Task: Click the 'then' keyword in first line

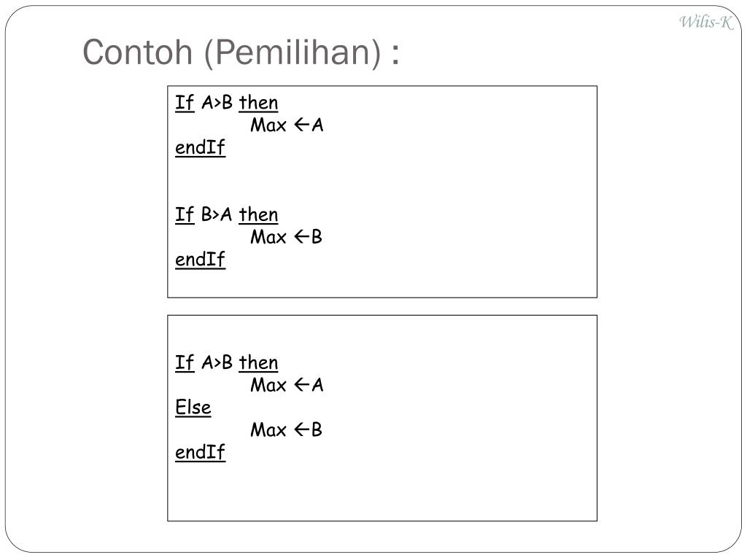Action: pos(259,102)
